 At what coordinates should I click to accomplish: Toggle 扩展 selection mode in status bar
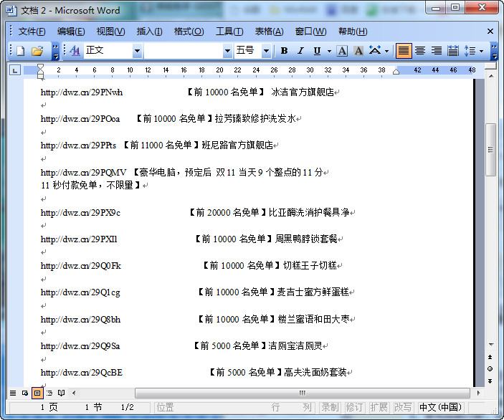[379, 408]
